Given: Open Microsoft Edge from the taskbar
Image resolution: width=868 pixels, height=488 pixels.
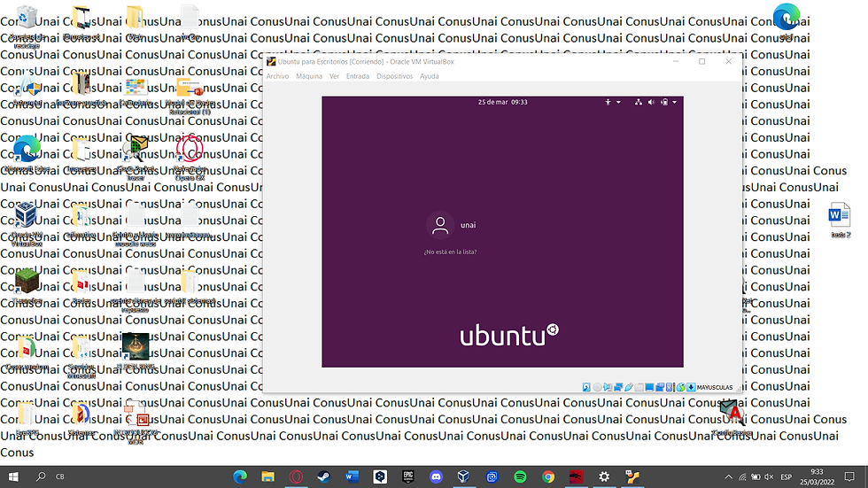Looking at the screenshot, I should click(240, 476).
